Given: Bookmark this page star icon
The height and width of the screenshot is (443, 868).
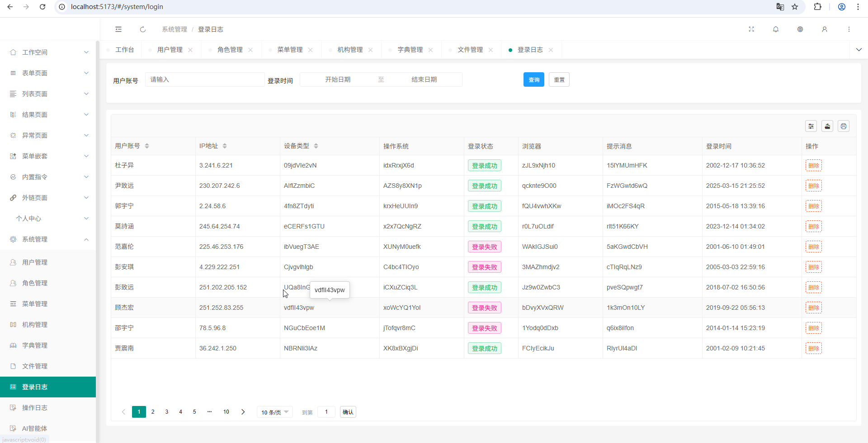Looking at the screenshot, I should click(x=795, y=7).
